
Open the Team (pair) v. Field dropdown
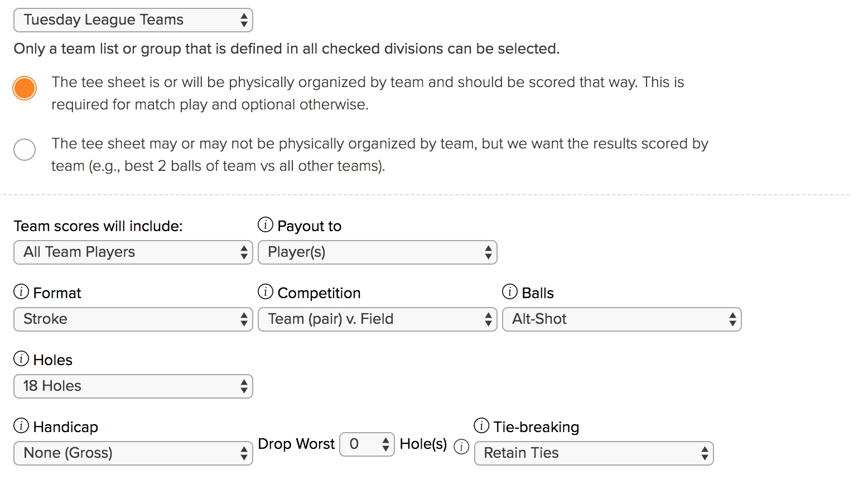pos(378,319)
